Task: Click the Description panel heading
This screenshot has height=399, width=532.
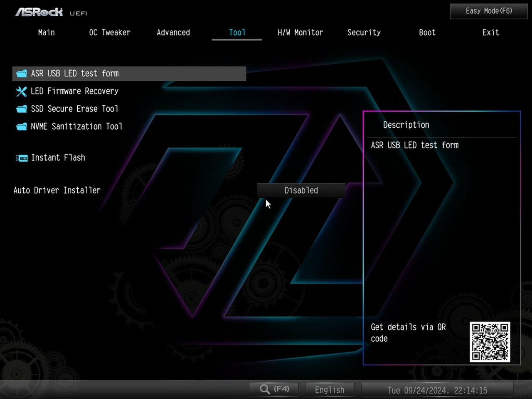Action: coord(406,125)
